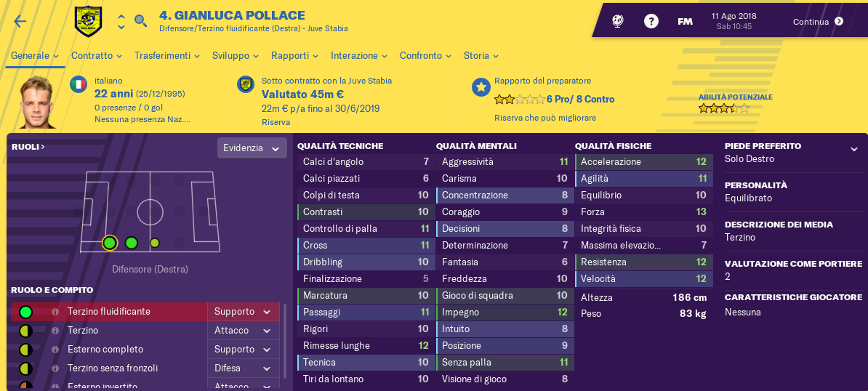Click the FM menu logo
The image size is (868, 391).
click(x=685, y=22)
